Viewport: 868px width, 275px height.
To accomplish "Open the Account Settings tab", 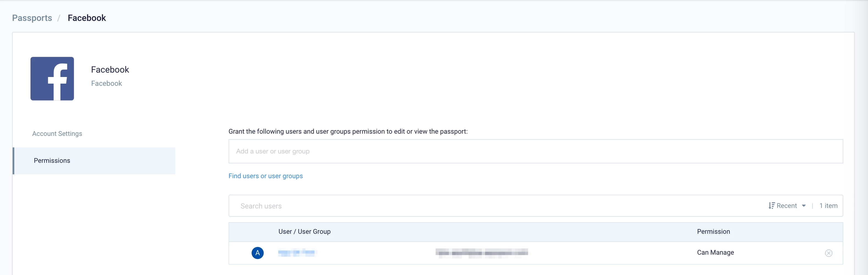I will (57, 134).
